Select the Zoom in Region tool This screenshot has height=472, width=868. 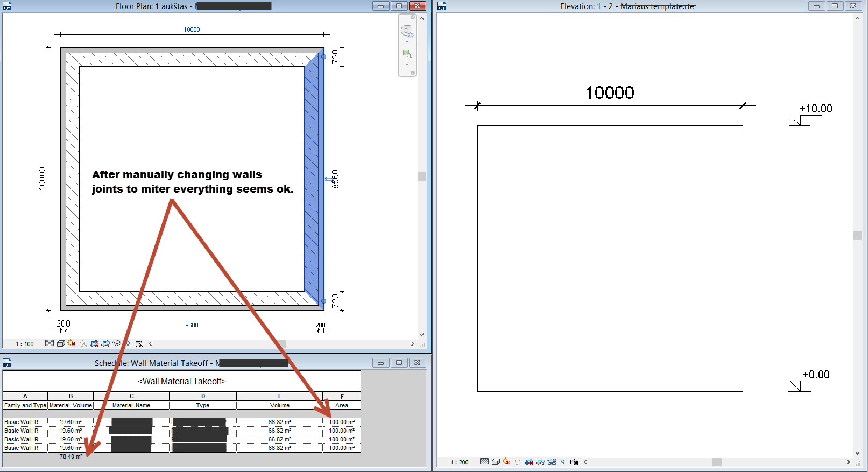click(407, 54)
